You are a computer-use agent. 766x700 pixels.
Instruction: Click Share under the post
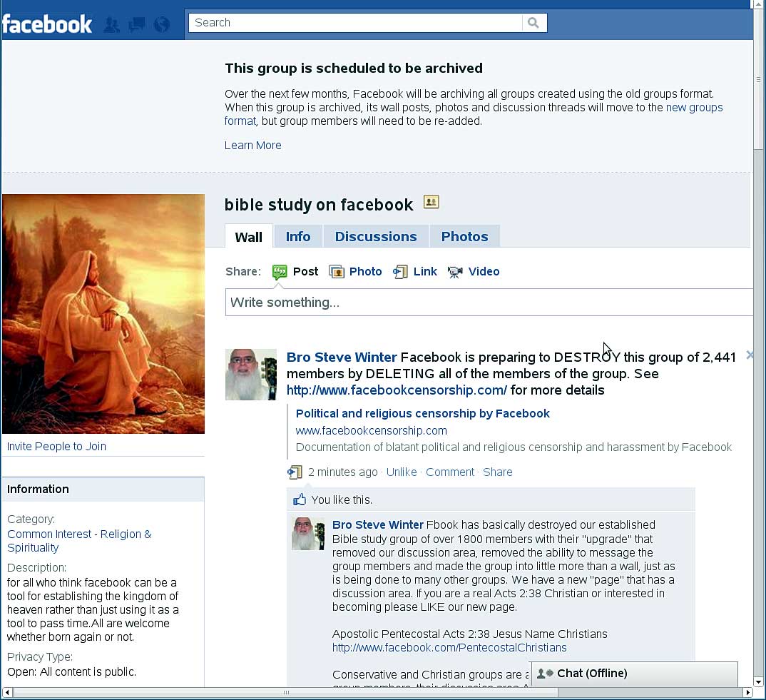497,472
